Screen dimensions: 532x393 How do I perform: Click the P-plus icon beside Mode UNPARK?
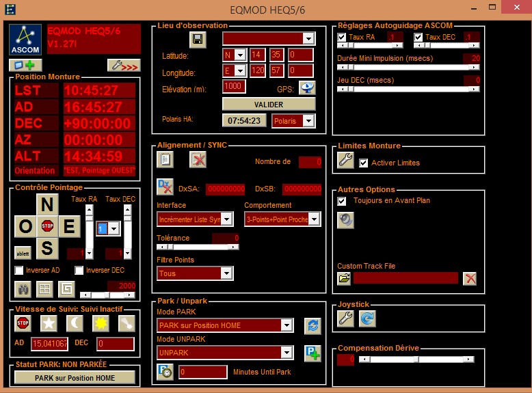click(312, 353)
